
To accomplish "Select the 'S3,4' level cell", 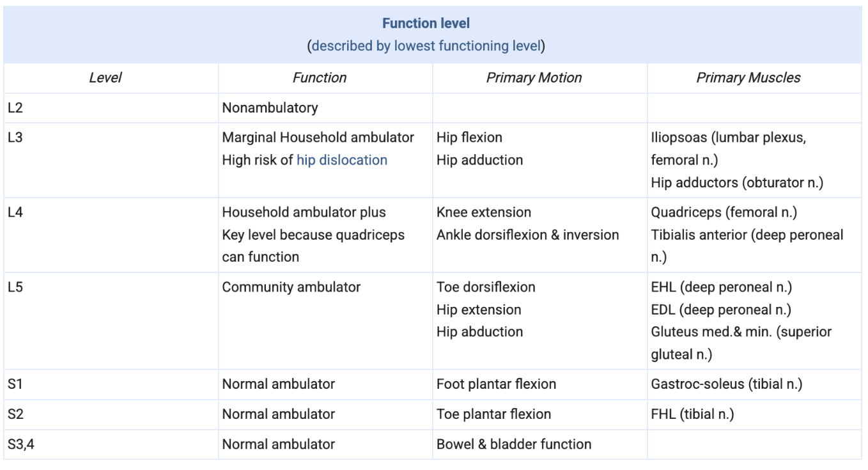I will 20,444.
